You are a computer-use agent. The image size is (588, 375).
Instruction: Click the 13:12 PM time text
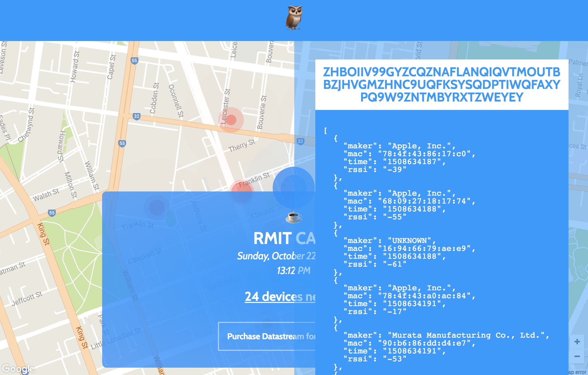click(x=293, y=271)
